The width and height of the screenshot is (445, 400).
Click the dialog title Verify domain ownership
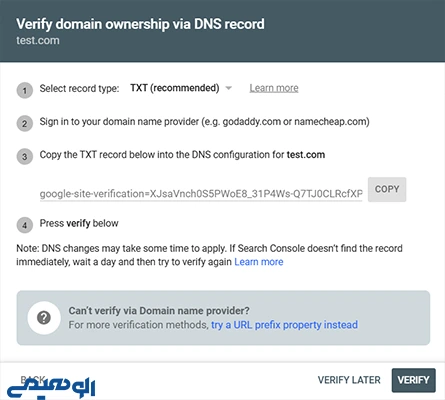point(140,24)
